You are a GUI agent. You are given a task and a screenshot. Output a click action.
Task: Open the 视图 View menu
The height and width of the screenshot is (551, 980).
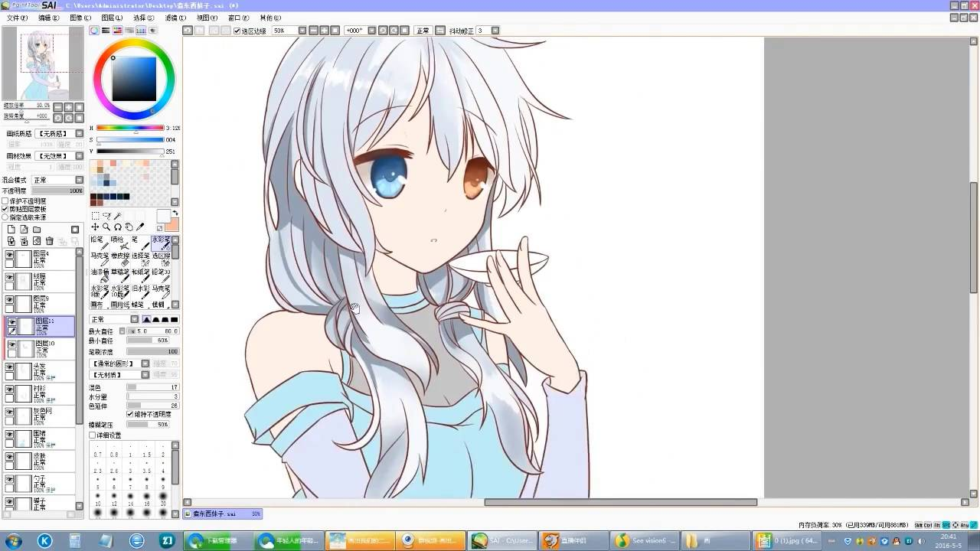click(x=207, y=18)
